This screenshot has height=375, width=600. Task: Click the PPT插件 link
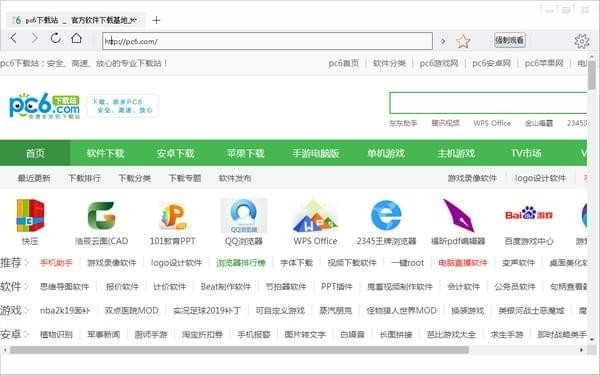(337, 287)
